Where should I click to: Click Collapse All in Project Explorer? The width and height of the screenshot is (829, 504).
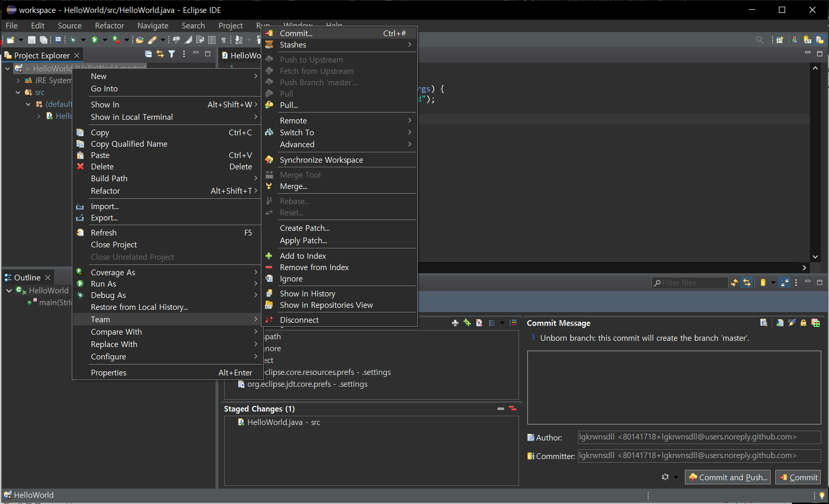pyautogui.click(x=148, y=54)
